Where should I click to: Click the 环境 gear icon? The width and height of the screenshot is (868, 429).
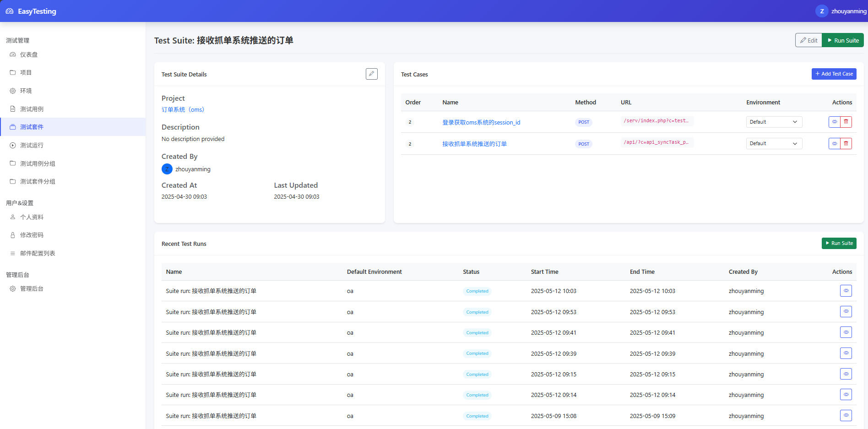tap(13, 91)
